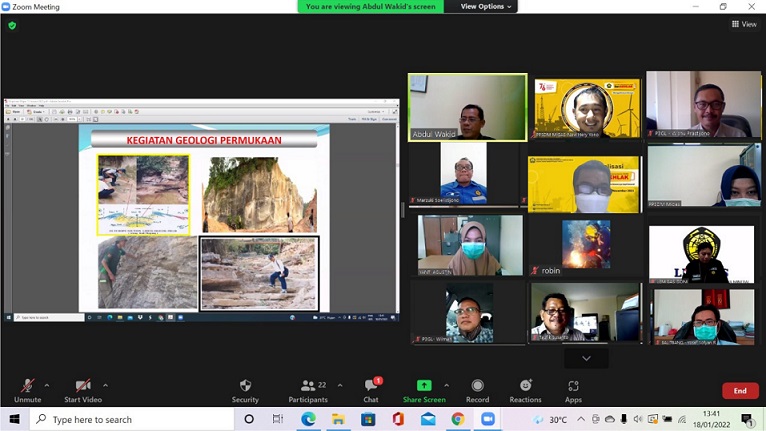
Task: Open the Reactions menu
Action: pyautogui.click(x=525, y=390)
